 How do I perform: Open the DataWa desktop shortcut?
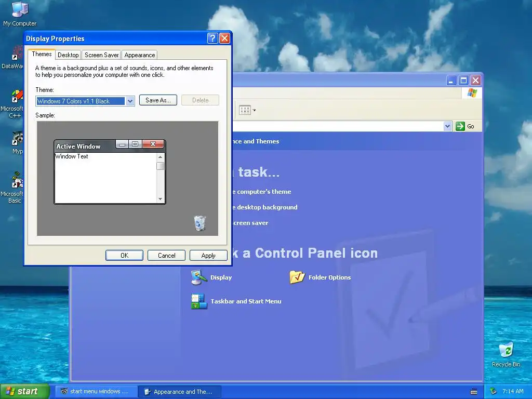(x=12, y=57)
